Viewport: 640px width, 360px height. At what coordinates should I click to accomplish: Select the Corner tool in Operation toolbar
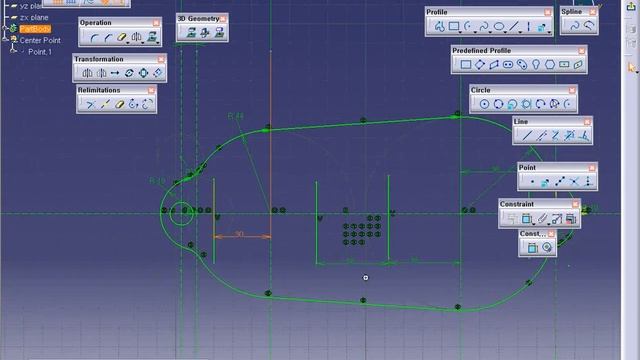(x=95, y=38)
